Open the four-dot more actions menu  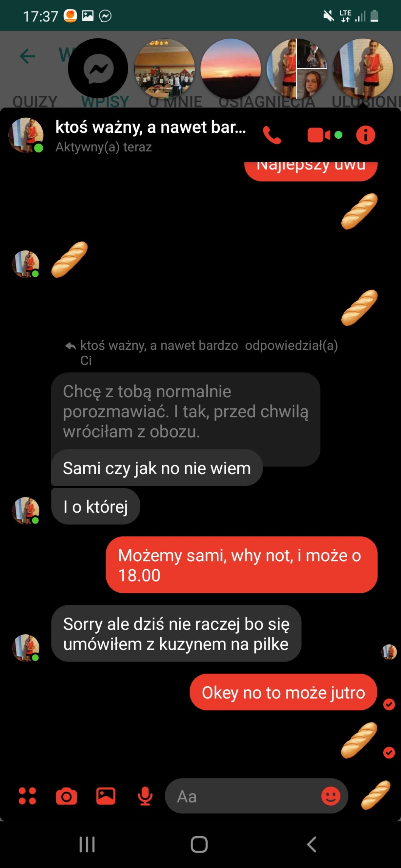point(27,796)
